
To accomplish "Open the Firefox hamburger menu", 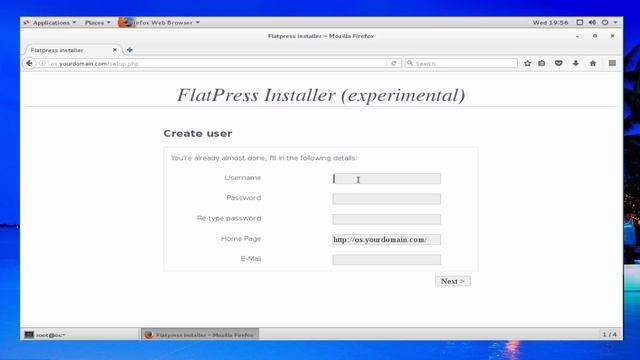I will point(612,63).
